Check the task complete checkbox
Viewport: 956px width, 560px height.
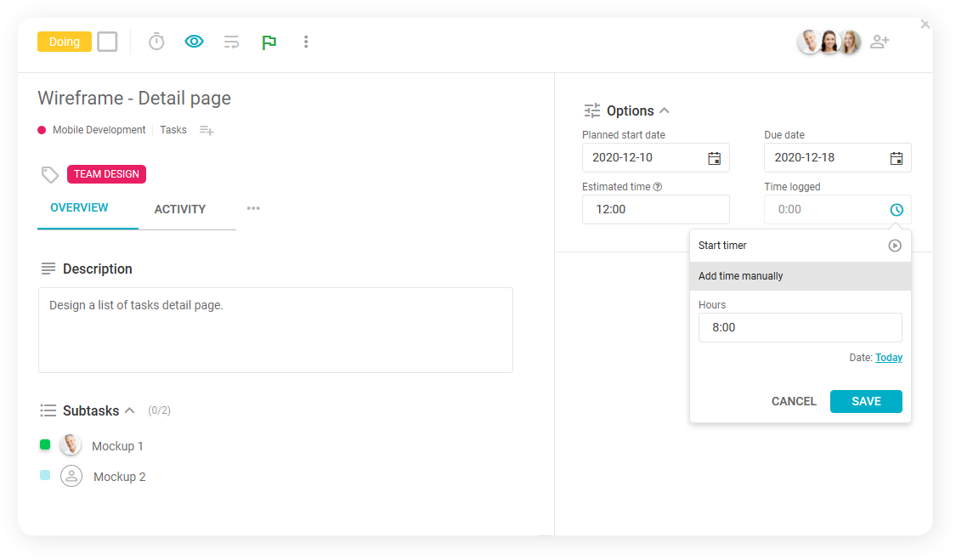pyautogui.click(x=107, y=42)
